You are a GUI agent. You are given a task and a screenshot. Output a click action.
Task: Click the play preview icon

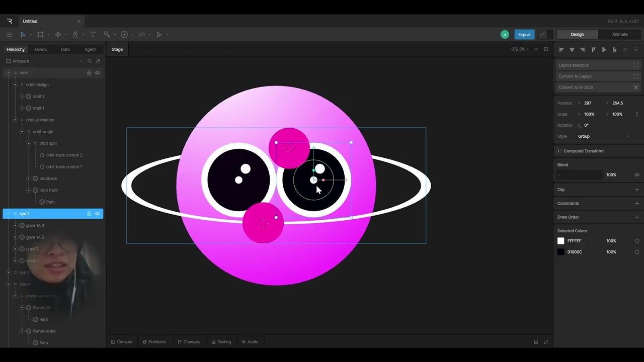[x=159, y=35]
